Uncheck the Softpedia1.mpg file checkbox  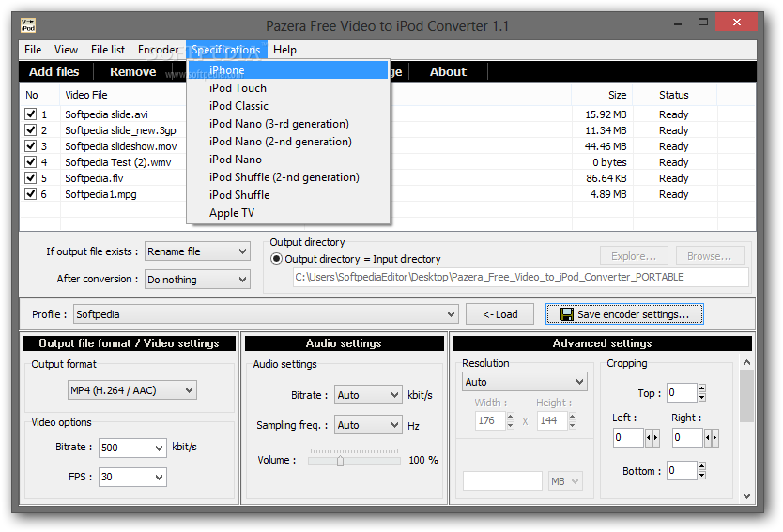[30, 194]
